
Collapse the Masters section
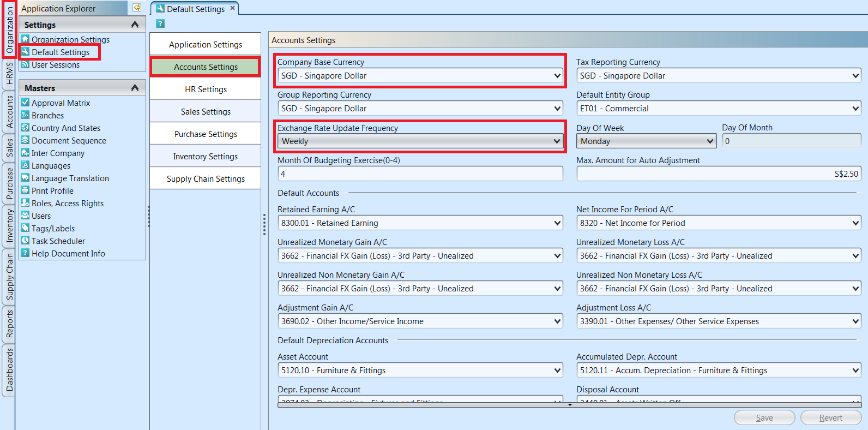[x=135, y=88]
